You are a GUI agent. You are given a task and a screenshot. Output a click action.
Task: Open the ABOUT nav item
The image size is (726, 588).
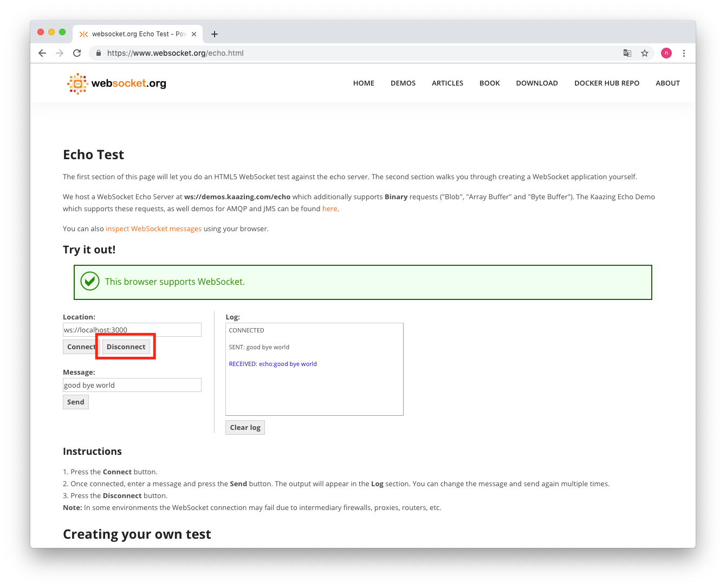point(667,83)
